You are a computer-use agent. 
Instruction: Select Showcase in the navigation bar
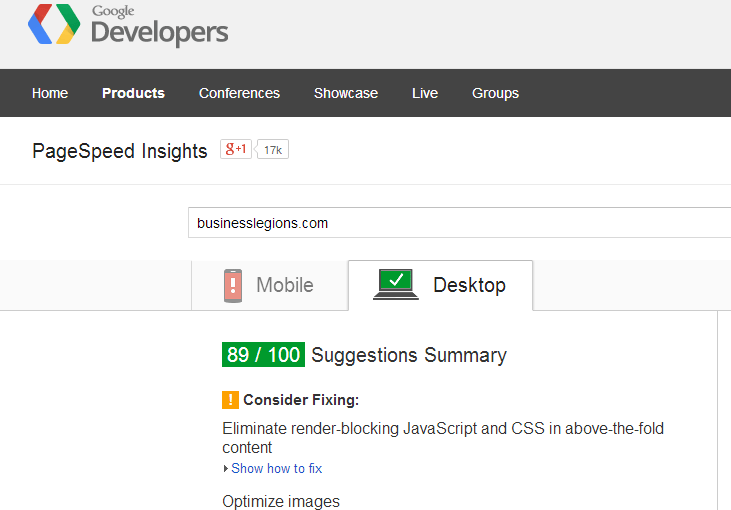click(346, 93)
